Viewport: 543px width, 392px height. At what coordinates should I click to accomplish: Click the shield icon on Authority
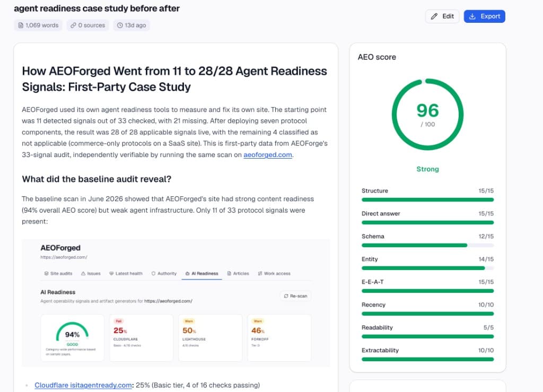click(x=153, y=274)
